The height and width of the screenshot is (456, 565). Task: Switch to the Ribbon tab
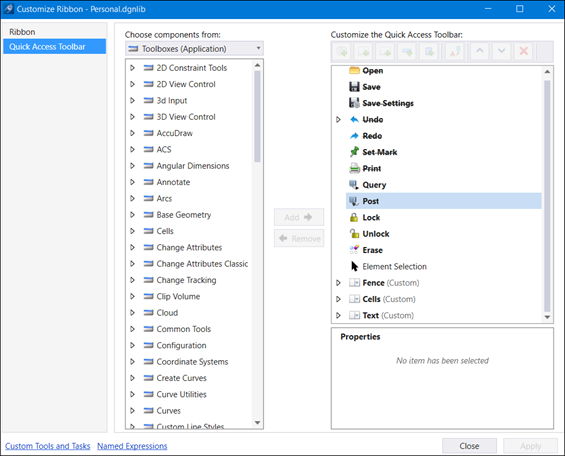[22, 32]
